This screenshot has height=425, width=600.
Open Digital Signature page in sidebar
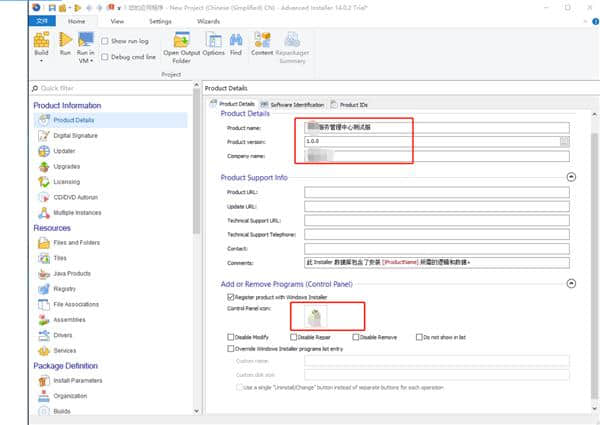tap(73, 136)
